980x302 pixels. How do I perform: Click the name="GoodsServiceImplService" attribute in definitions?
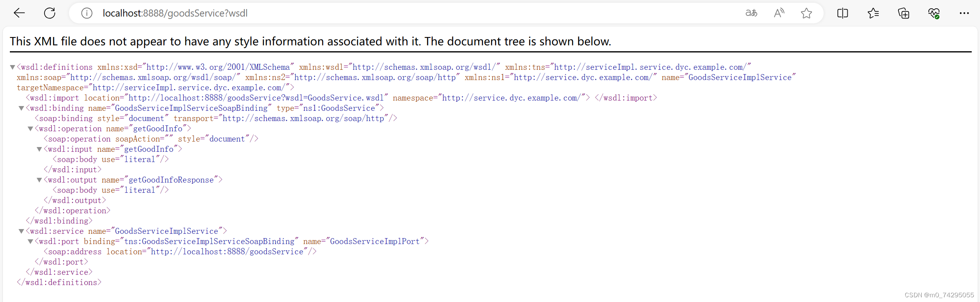729,77
